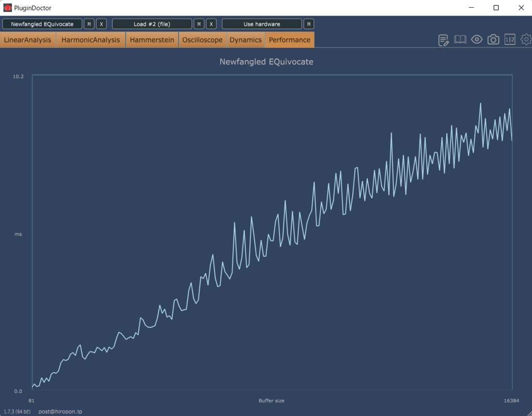Image resolution: width=532 pixels, height=416 pixels.
Task: Remove plugin with X next to Newfangled EQuivocate
Action: pyautogui.click(x=101, y=24)
